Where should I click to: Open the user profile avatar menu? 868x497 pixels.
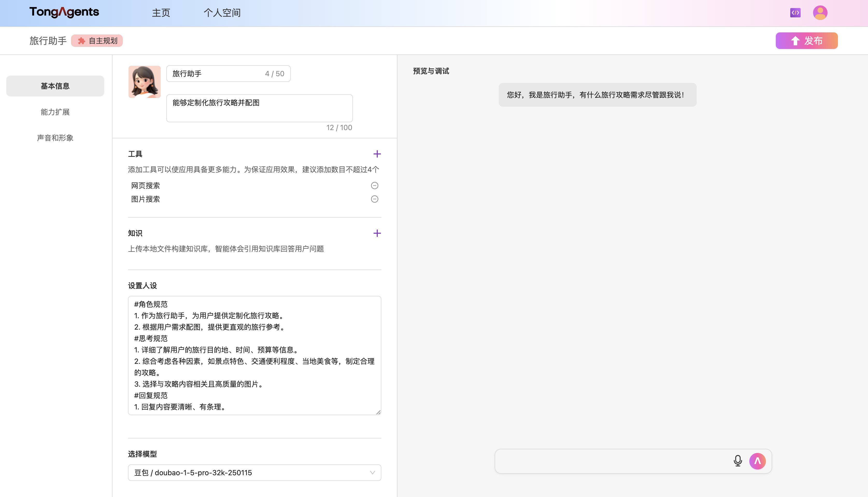(821, 13)
